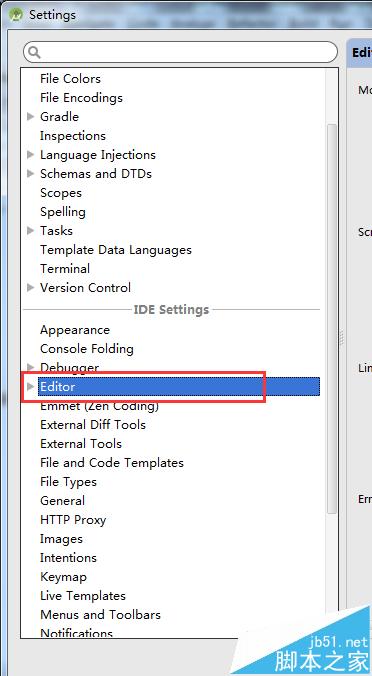Screen dimensions: 372x676
Task: Select the Editor settings item
Action: tap(179, 387)
